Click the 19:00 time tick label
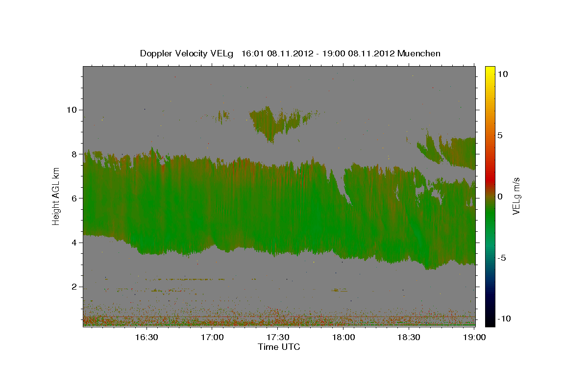This screenshot has width=588, height=392. (475, 338)
